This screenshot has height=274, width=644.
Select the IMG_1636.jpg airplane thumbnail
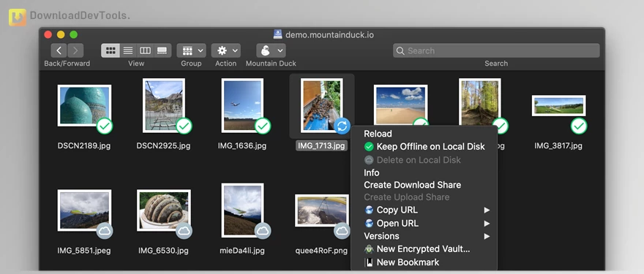coord(242,105)
